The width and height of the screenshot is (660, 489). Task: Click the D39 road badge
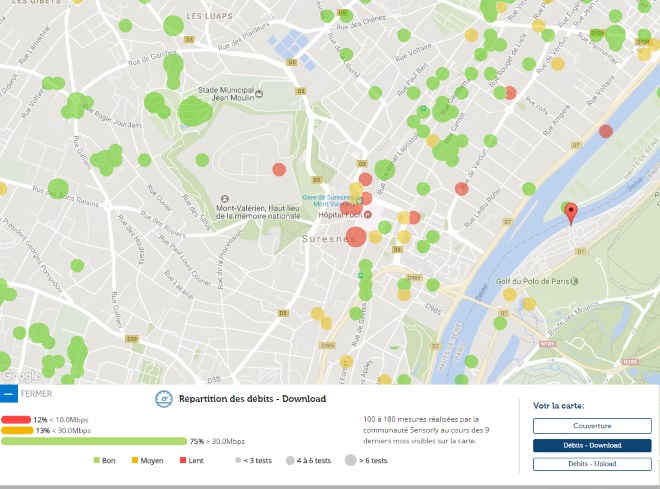(132, 339)
